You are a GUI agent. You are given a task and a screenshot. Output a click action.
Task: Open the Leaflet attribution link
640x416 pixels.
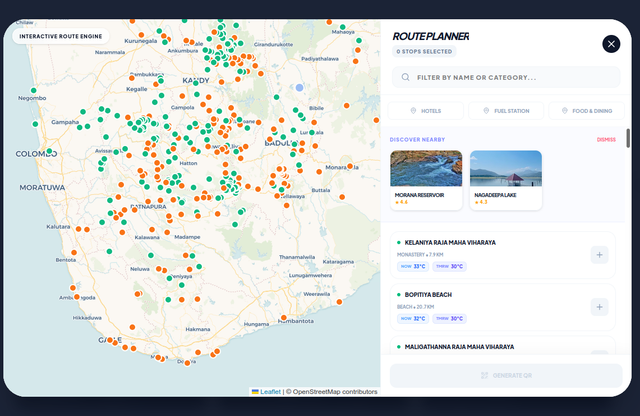[x=270, y=392]
